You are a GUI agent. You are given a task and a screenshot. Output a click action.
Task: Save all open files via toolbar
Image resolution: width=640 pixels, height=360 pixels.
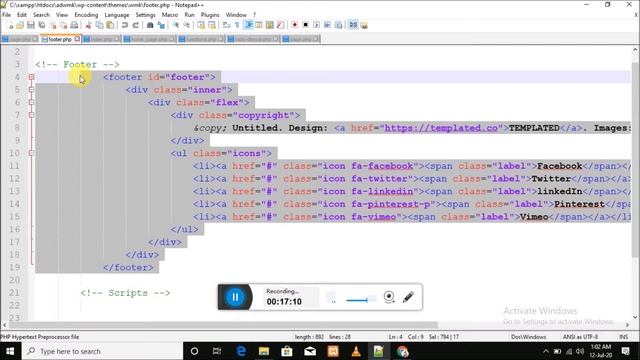(x=42, y=25)
